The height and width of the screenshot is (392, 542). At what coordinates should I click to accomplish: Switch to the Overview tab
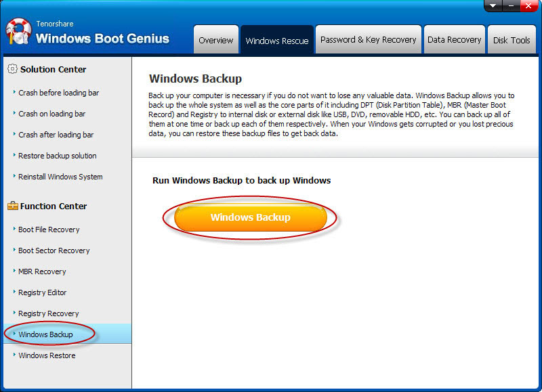click(215, 40)
